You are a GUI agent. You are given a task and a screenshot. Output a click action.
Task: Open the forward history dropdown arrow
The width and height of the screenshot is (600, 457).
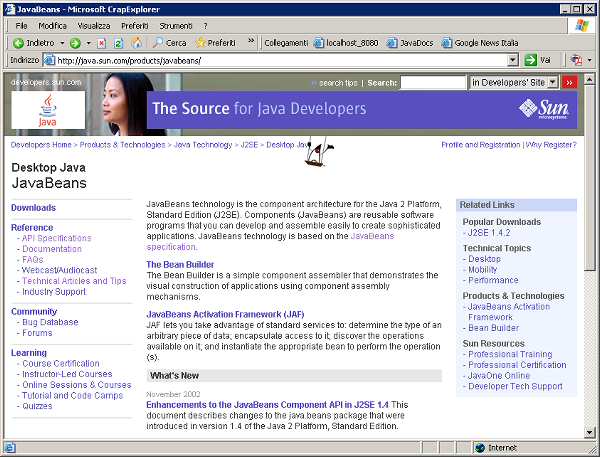[88, 43]
